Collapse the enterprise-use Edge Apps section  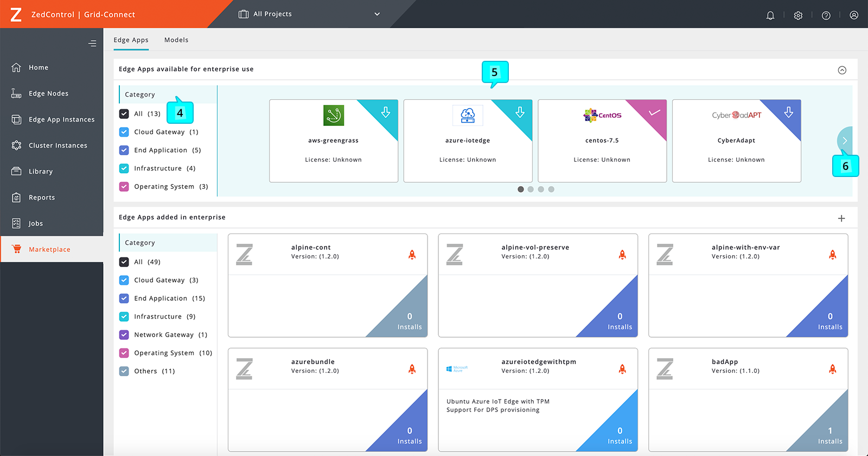tap(842, 70)
